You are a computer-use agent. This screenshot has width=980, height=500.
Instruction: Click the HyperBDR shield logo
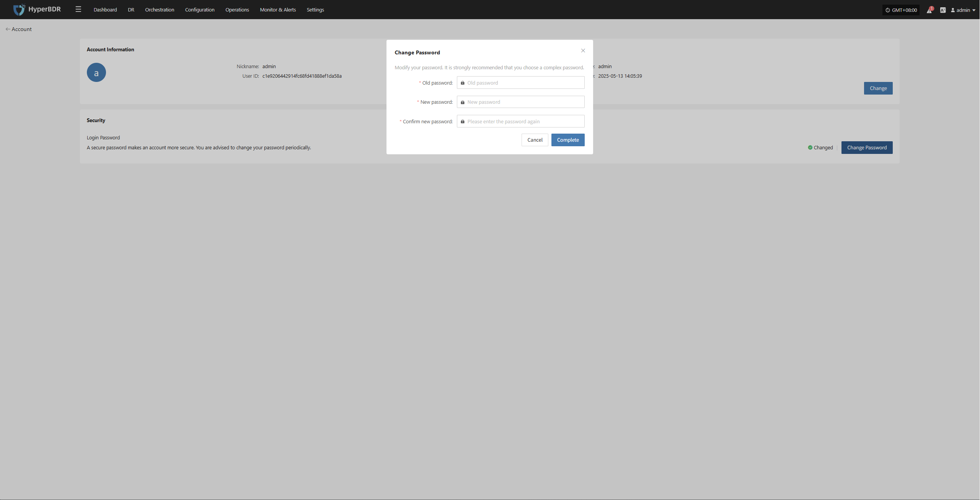[x=19, y=10]
